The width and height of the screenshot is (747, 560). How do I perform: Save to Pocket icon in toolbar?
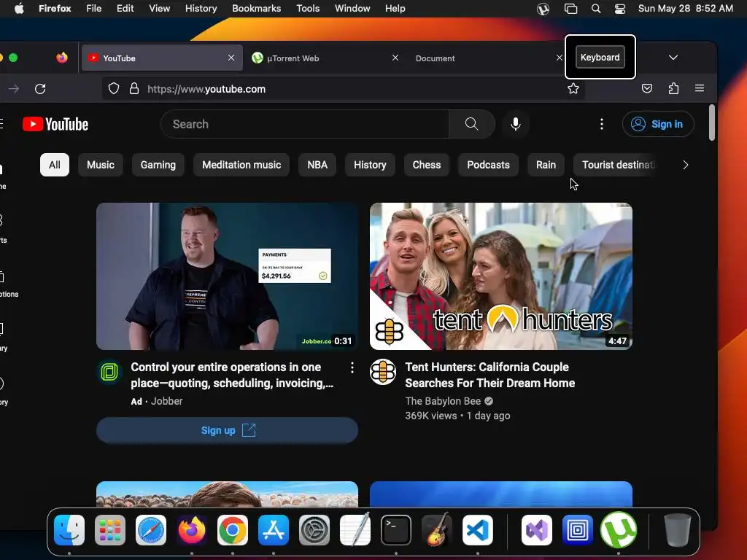(647, 88)
